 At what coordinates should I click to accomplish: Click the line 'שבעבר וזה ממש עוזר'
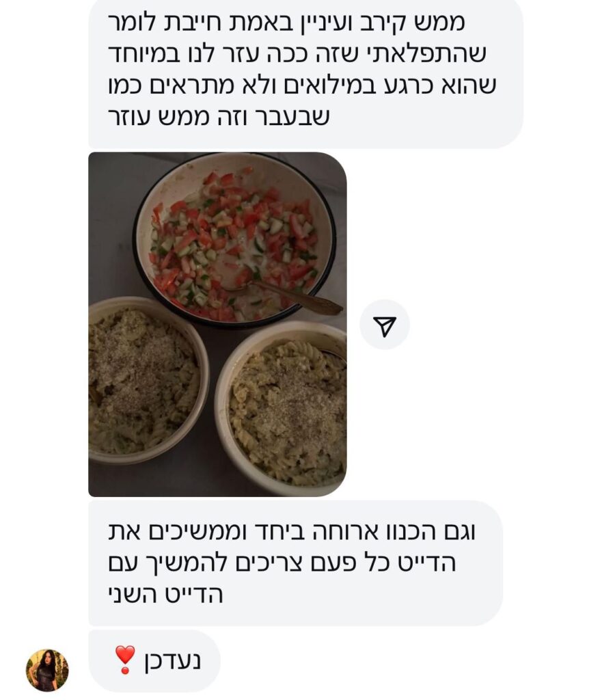(219, 117)
